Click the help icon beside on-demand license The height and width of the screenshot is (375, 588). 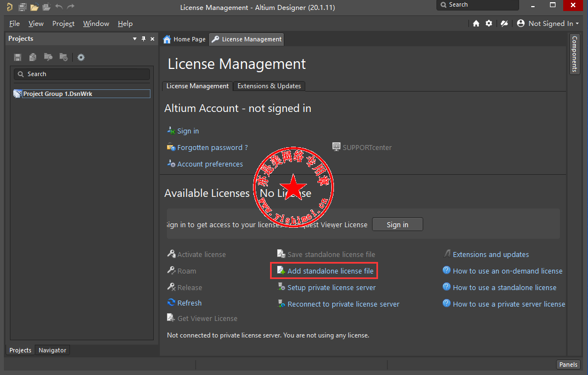tap(446, 270)
